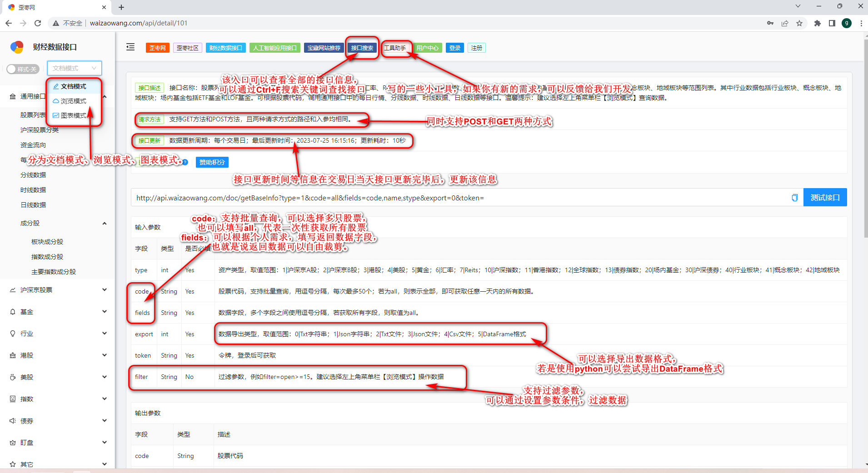This screenshot has height=473, width=868.
Task: Collapse the 通用接口 section chevron
Action: click(105, 96)
